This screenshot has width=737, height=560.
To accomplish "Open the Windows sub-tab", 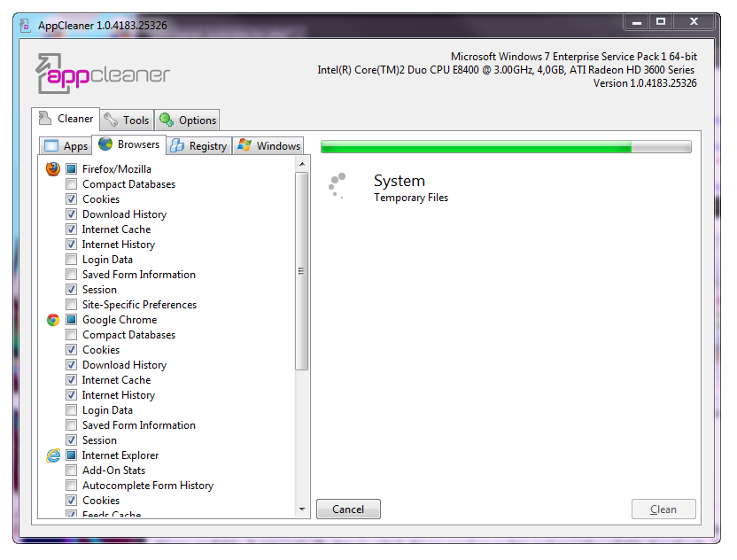I will pos(268,146).
